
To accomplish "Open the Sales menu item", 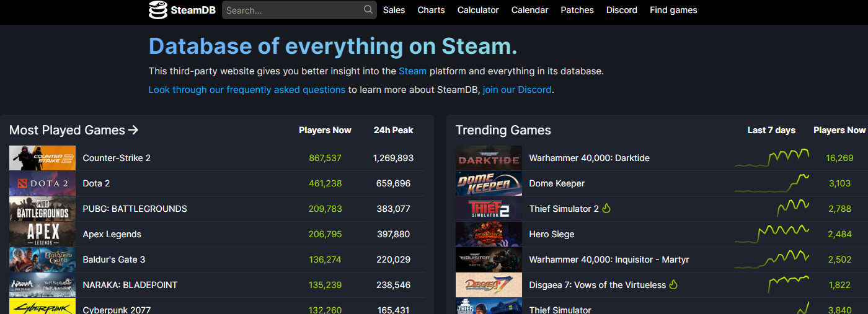I will 394,10.
